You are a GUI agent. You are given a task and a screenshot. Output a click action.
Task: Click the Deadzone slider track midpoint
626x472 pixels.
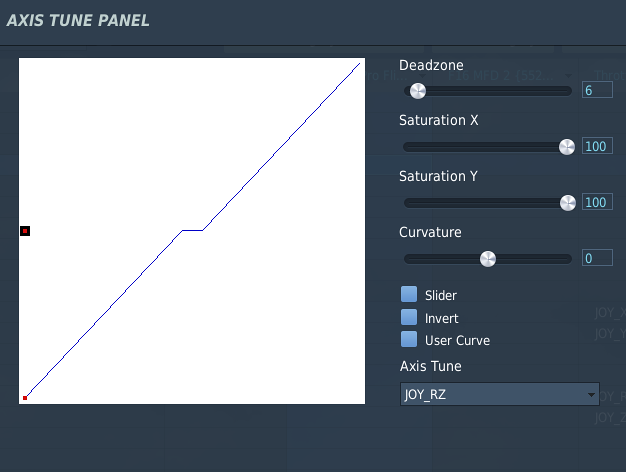487,91
